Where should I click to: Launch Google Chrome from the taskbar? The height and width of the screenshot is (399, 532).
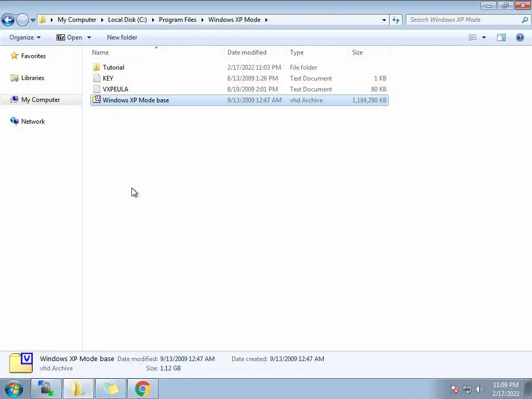pyautogui.click(x=143, y=389)
